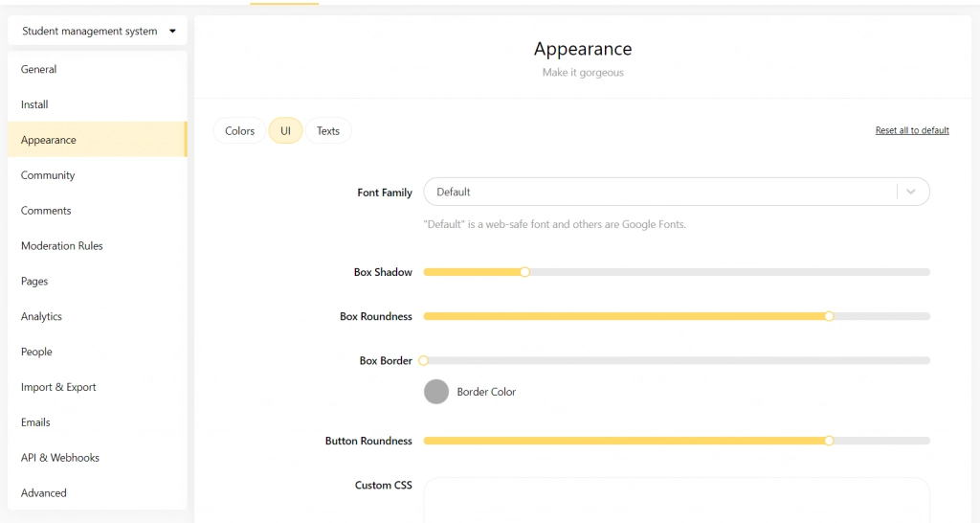The image size is (980, 523).
Task: Open the Texts tab
Action: 328,131
